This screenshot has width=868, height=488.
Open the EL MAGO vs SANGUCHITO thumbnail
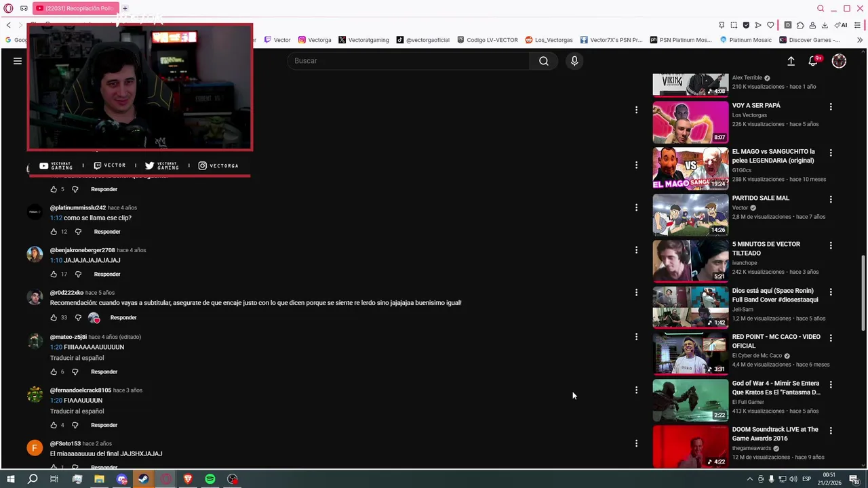[690, 168]
